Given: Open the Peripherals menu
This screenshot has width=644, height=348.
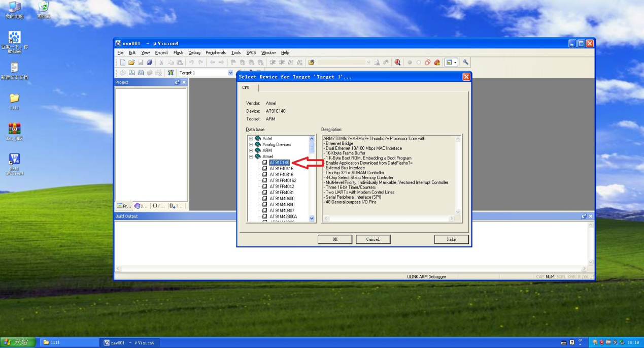Looking at the screenshot, I should (216, 53).
